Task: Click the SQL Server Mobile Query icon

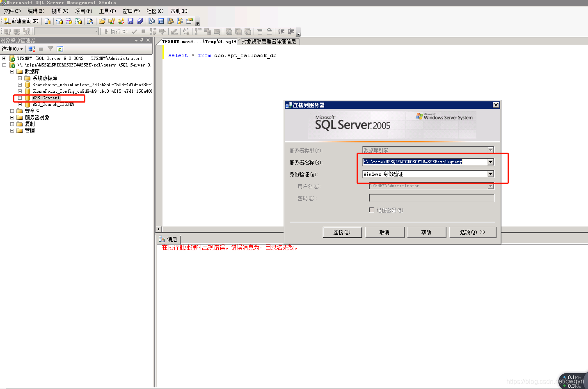Action: click(x=90, y=21)
